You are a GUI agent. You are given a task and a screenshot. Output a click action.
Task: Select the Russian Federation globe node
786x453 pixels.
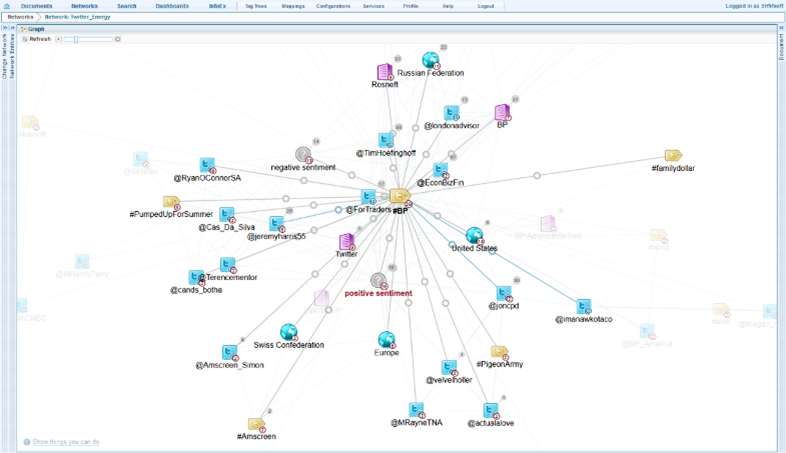coord(431,60)
